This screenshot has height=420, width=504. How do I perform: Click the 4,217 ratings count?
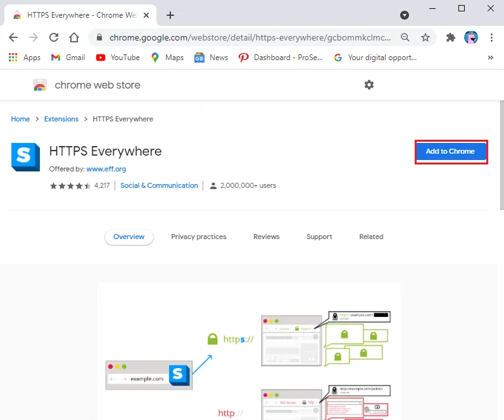point(102,185)
